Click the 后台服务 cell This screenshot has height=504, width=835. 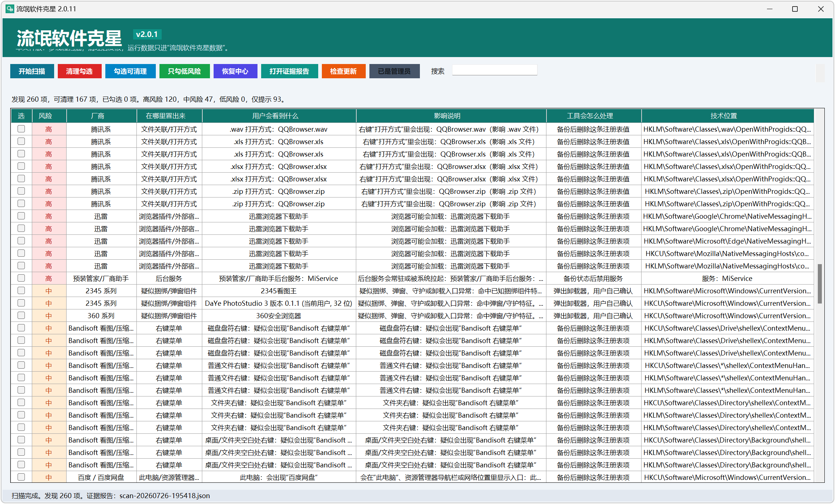click(x=169, y=278)
